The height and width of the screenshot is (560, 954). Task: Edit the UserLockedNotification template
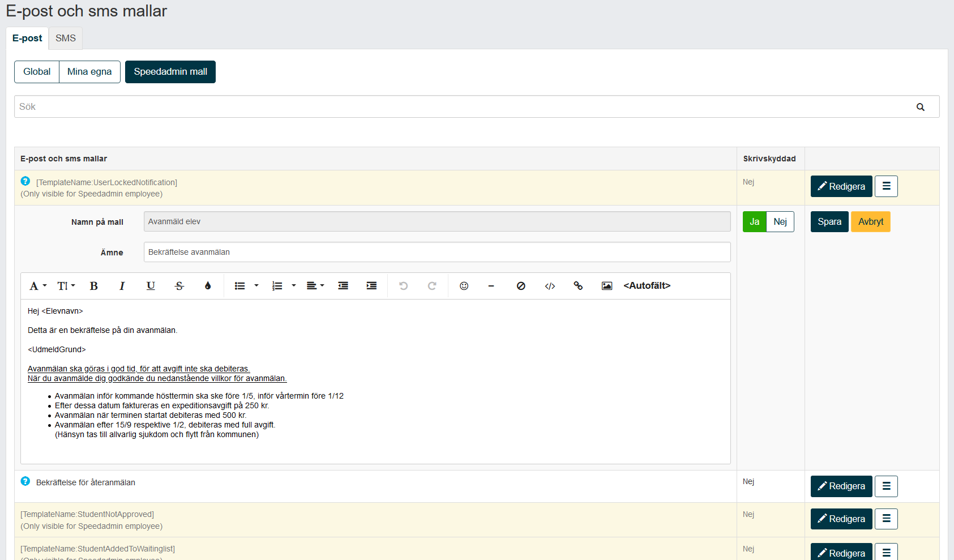click(841, 186)
